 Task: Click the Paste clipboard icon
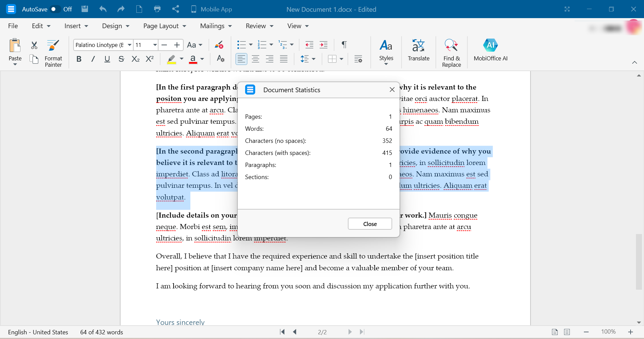point(15,46)
